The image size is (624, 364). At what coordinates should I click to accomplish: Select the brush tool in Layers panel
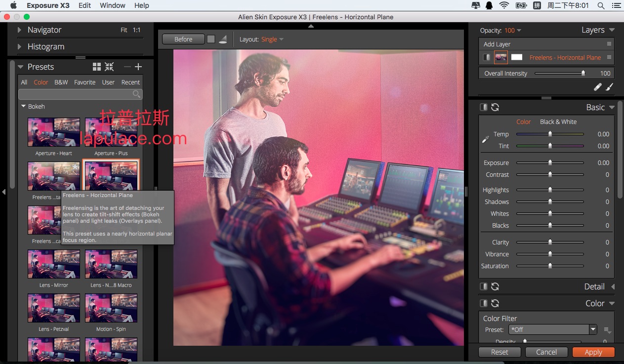[x=610, y=87]
